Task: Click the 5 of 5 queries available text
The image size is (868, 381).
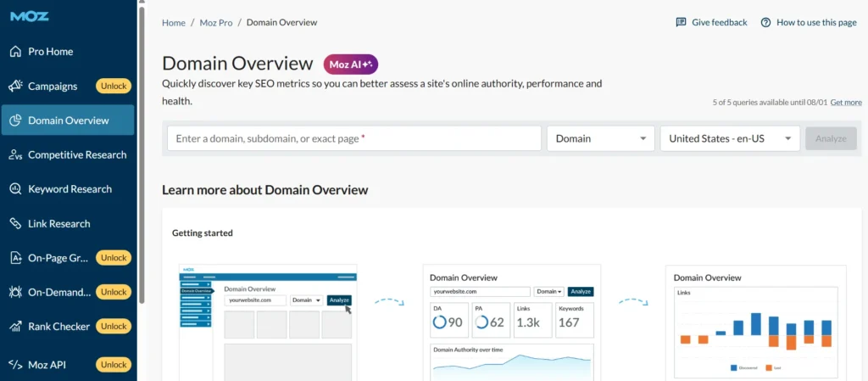Action: click(x=770, y=103)
